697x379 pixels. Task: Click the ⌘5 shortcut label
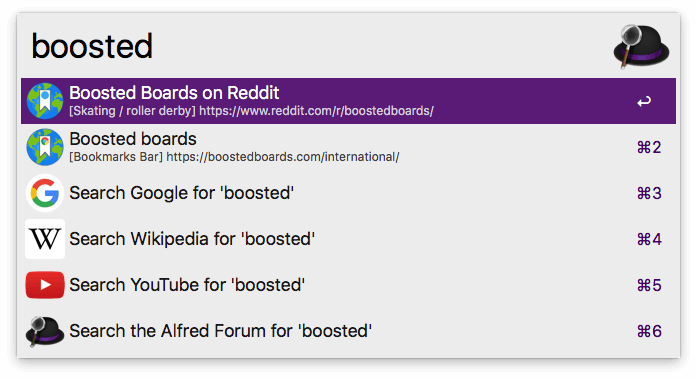[x=649, y=285]
